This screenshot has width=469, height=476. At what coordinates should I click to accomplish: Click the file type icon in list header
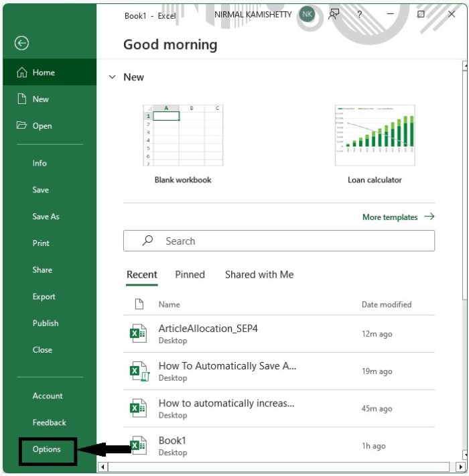(139, 304)
